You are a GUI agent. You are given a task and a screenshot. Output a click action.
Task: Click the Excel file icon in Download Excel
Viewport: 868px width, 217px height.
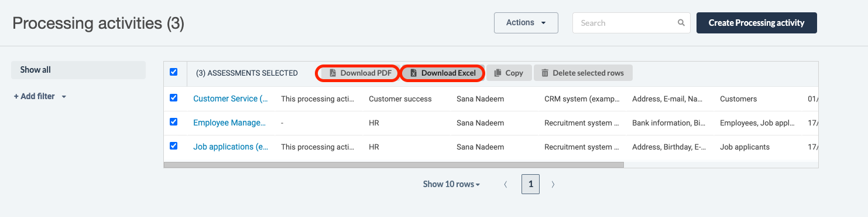[413, 73]
